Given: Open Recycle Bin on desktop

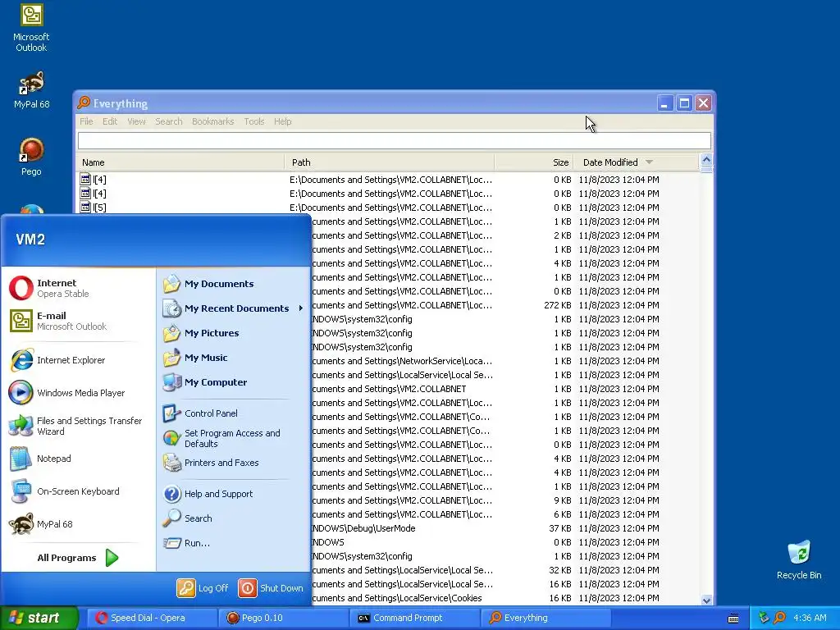Looking at the screenshot, I should click(x=799, y=560).
